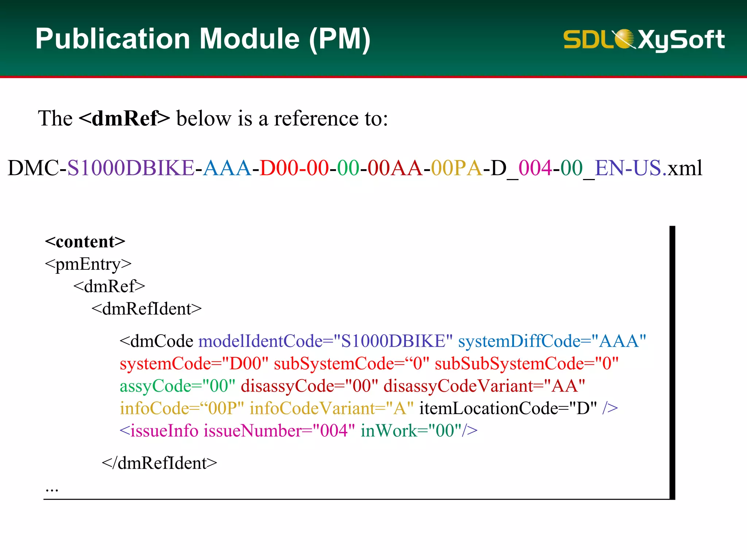Screen dimensions: 747x560
Task: Click the 'Publication Module (PM)' title
Action: 203,39
